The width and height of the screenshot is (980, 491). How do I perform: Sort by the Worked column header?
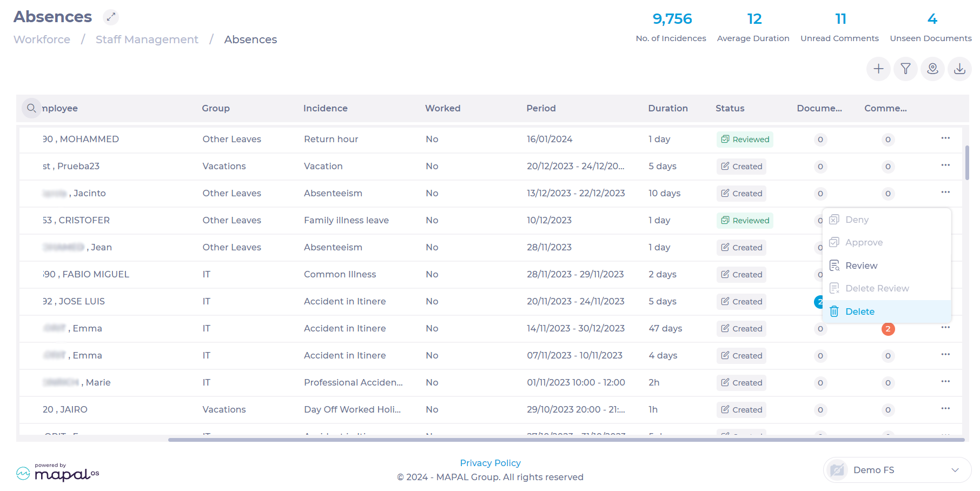(443, 108)
